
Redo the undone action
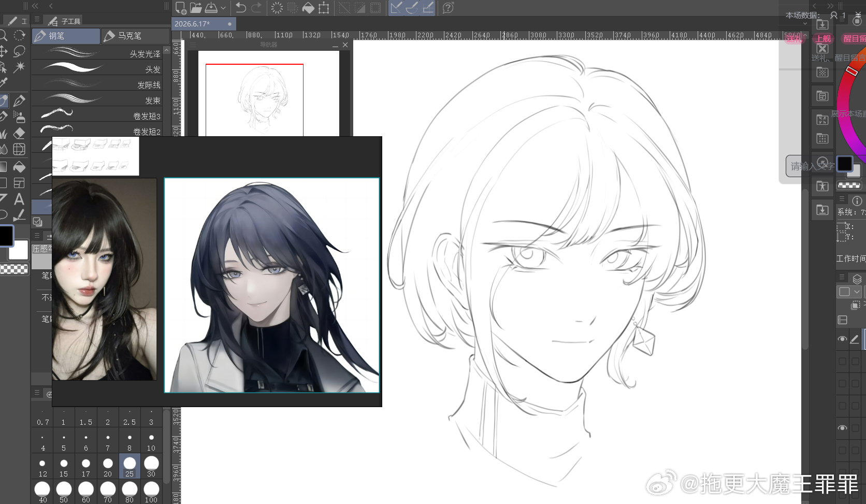pyautogui.click(x=256, y=8)
